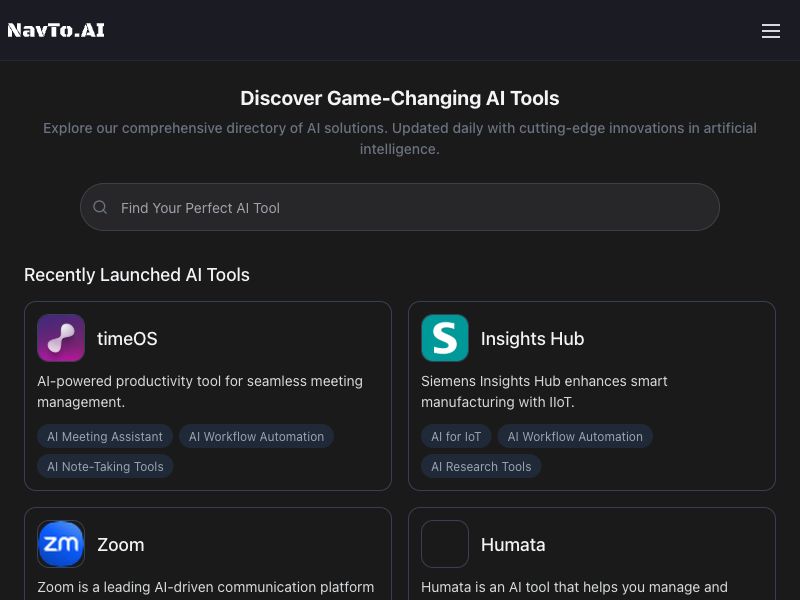Select the AI Meeting Assistant tag
800x600 pixels.
105,437
